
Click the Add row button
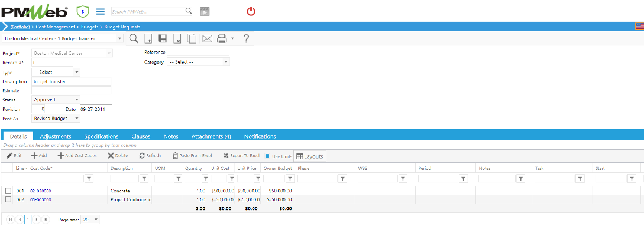pos(39,156)
